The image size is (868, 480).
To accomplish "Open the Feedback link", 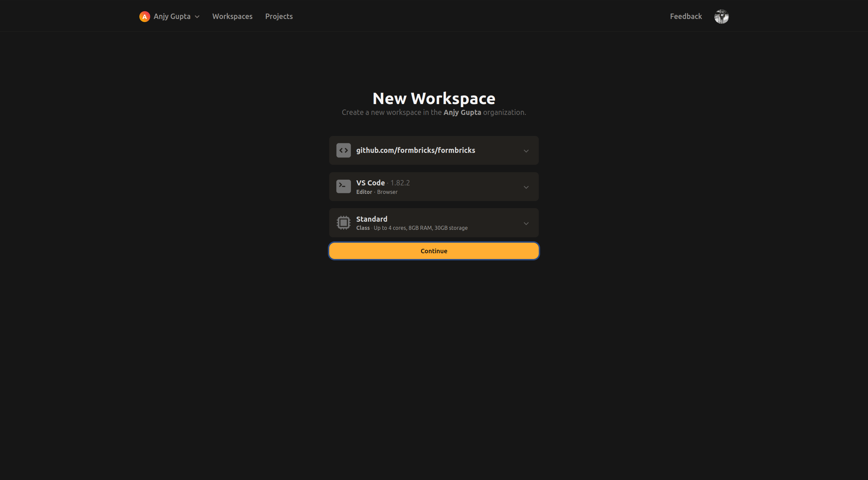I will pos(686,16).
